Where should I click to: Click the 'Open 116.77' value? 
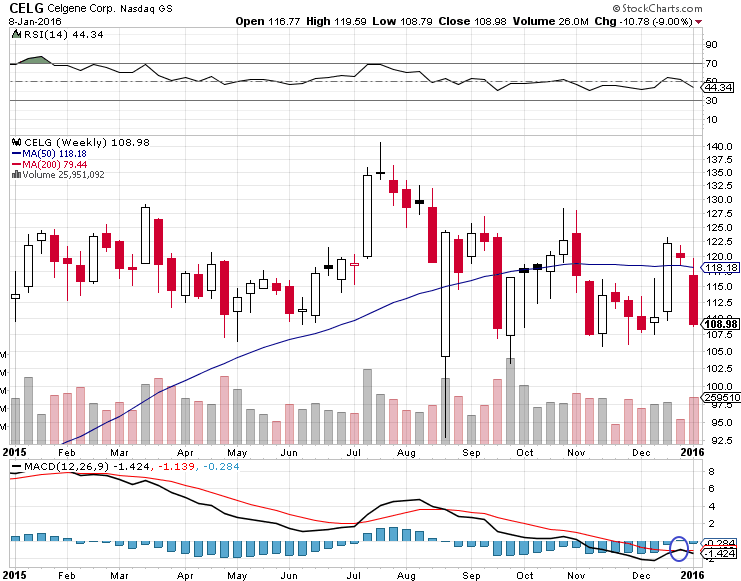pyautogui.click(x=267, y=21)
